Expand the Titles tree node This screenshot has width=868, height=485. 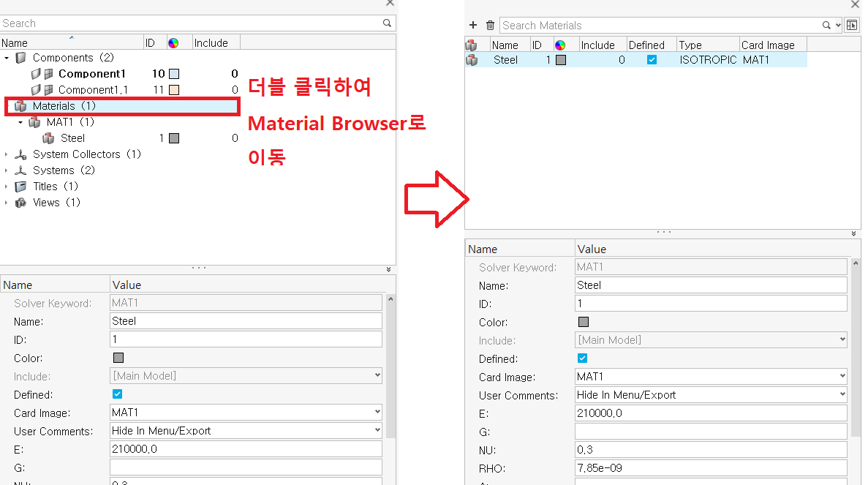pyautogui.click(x=6, y=187)
